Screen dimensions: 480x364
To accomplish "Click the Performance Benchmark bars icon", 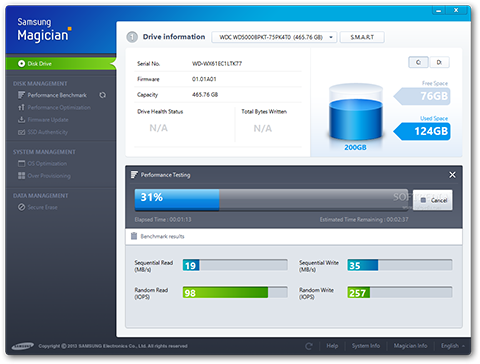I will (21, 95).
